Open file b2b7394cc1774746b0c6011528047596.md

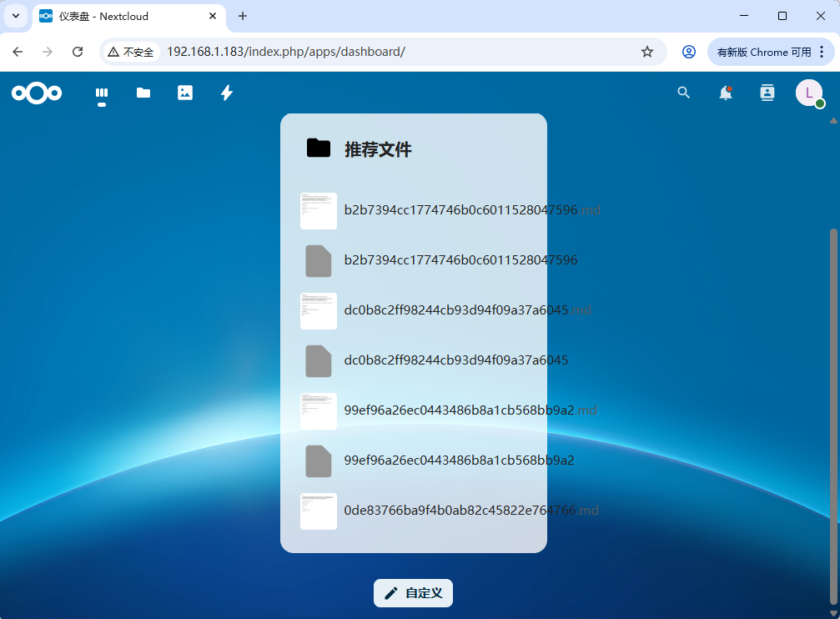(x=472, y=210)
